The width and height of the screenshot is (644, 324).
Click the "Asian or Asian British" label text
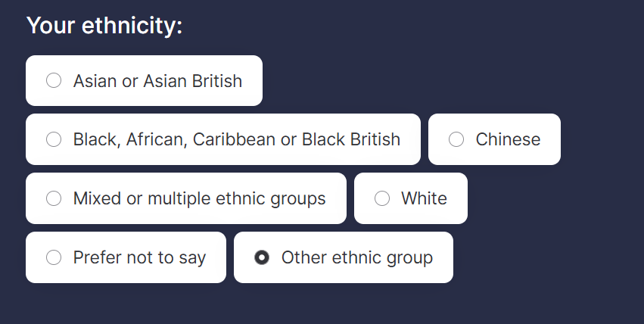[x=157, y=80]
